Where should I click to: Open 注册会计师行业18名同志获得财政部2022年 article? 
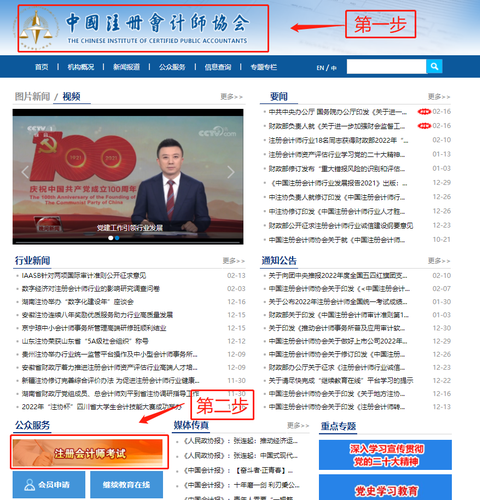pos(338,140)
